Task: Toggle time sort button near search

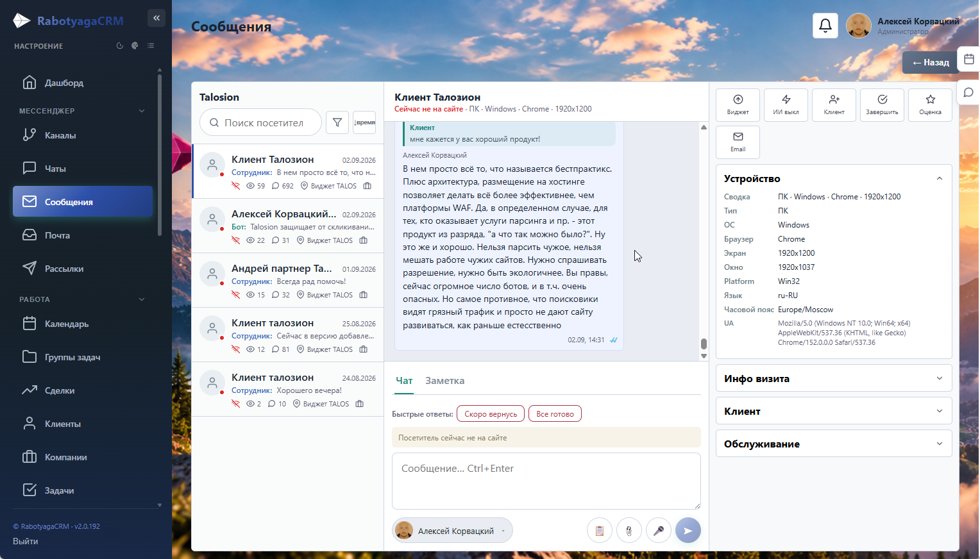Action: (364, 122)
